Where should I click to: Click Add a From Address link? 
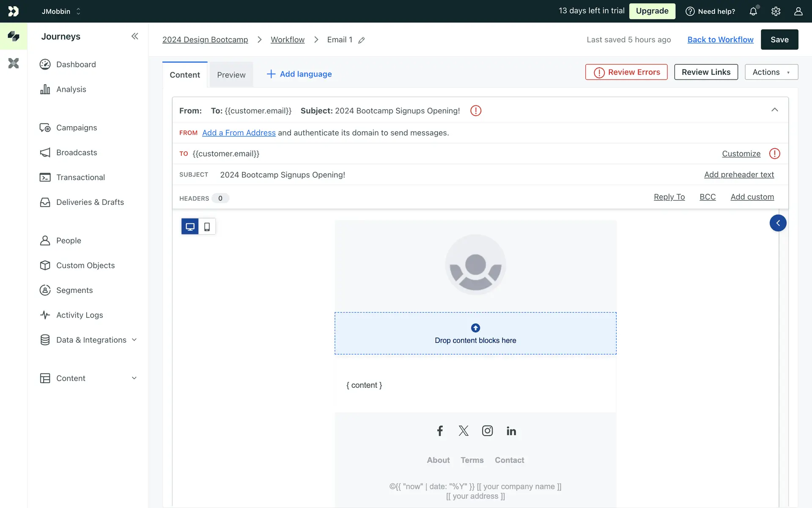[239, 133]
